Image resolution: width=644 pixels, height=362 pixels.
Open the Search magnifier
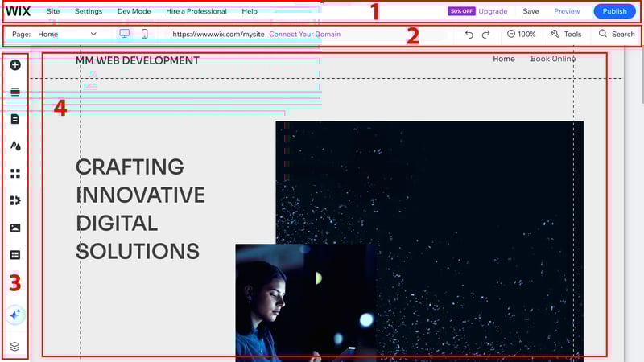pyautogui.click(x=617, y=34)
